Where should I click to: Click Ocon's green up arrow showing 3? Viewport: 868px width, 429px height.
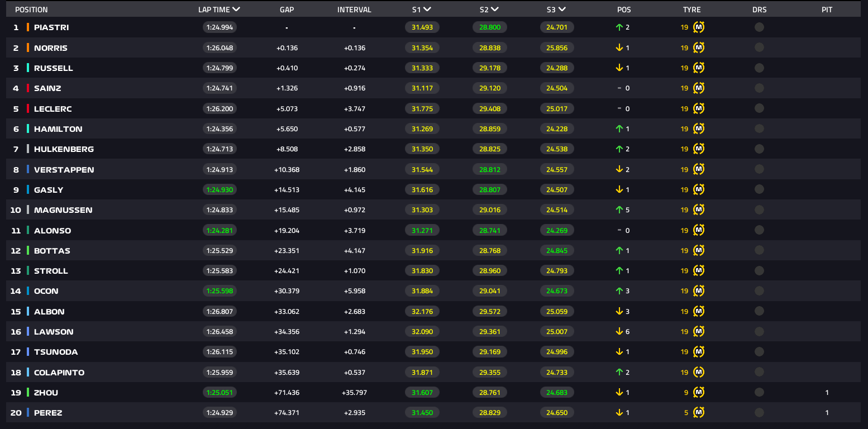(x=619, y=291)
